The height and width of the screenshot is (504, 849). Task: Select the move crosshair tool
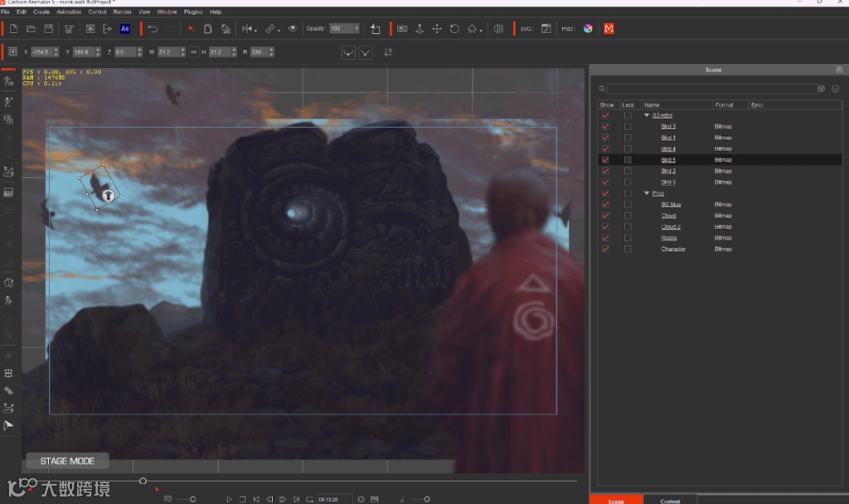(437, 29)
